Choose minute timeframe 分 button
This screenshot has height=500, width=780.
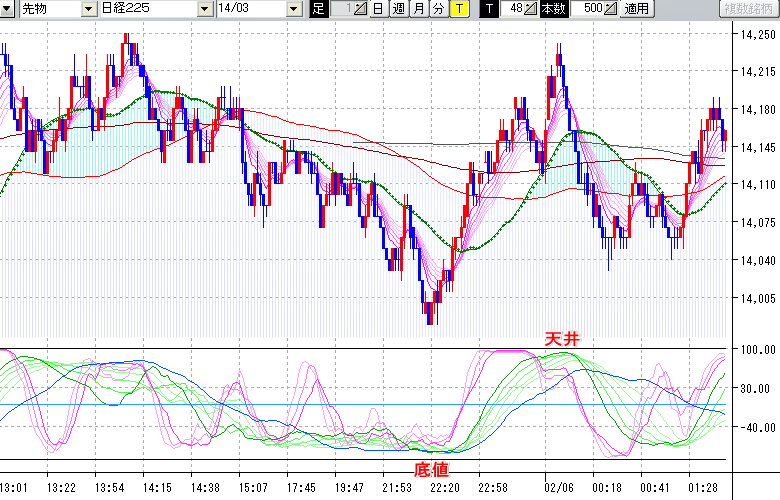point(438,9)
